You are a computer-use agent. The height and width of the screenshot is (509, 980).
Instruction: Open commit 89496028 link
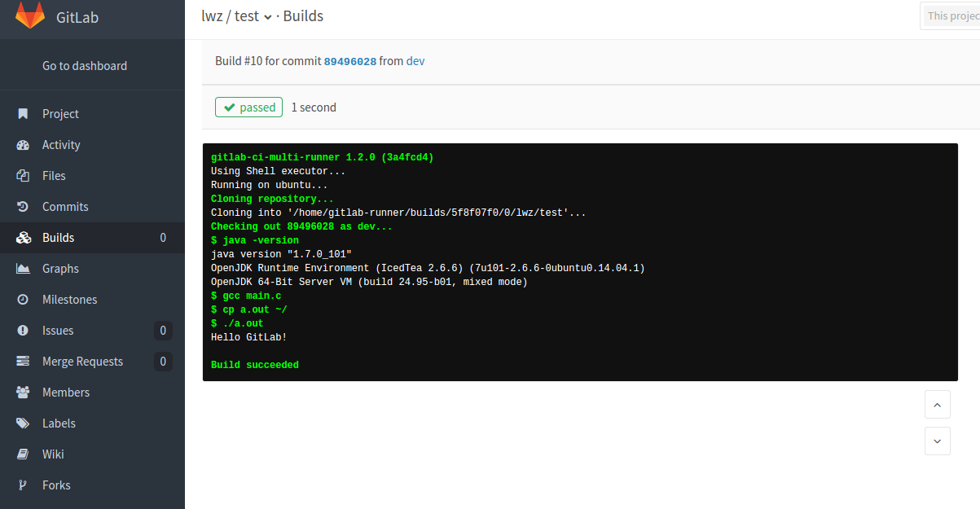pos(350,61)
